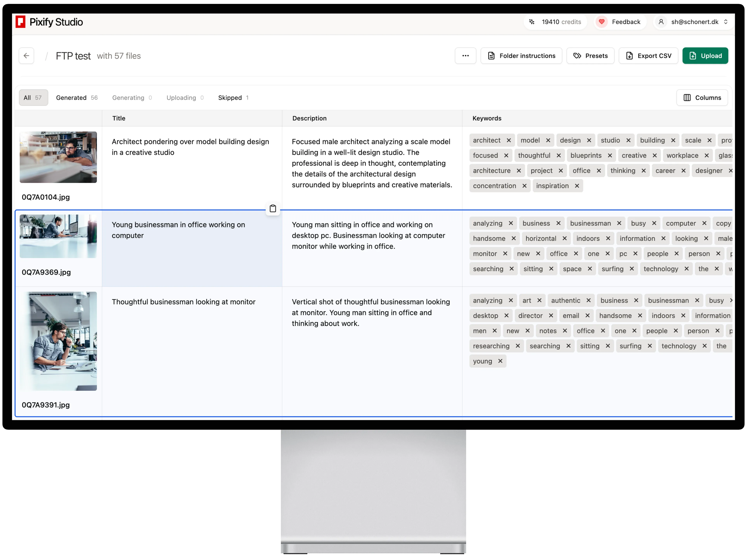This screenshot has width=747, height=560.
Task: Expand the sh@schonert.dk account dropdown
Action: [694, 22]
